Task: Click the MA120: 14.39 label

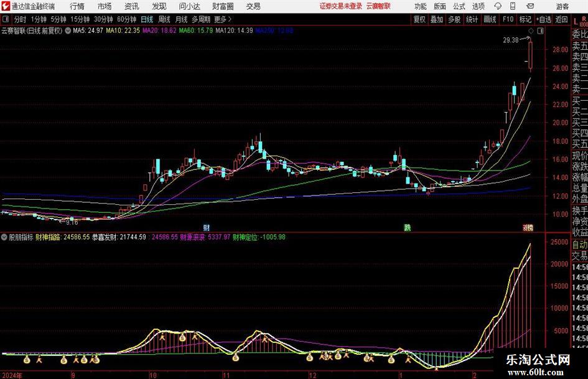Action: point(235,30)
